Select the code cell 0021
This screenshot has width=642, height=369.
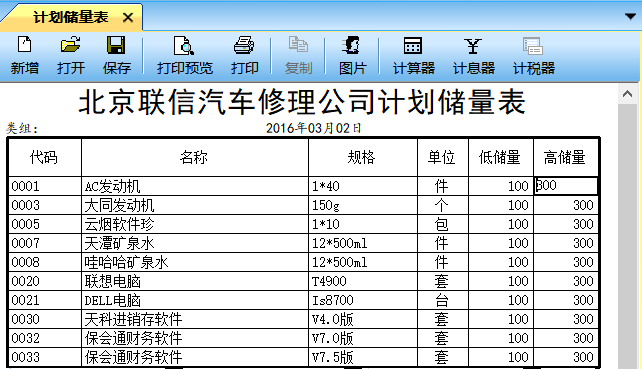(x=45, y=300)
